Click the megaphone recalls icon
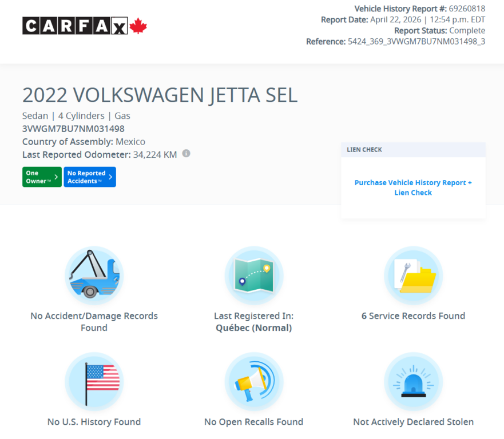Screen dimensions: 504x439 point(253,381)
